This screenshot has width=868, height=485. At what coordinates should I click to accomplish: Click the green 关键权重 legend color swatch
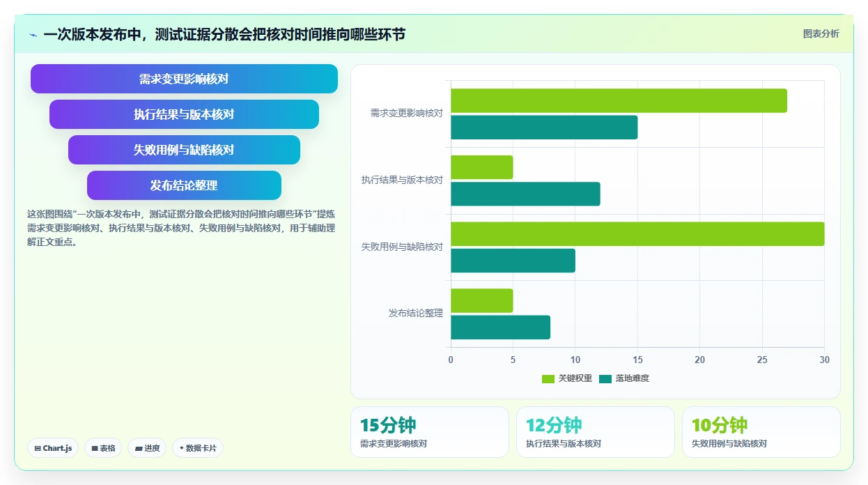point(548,378)
